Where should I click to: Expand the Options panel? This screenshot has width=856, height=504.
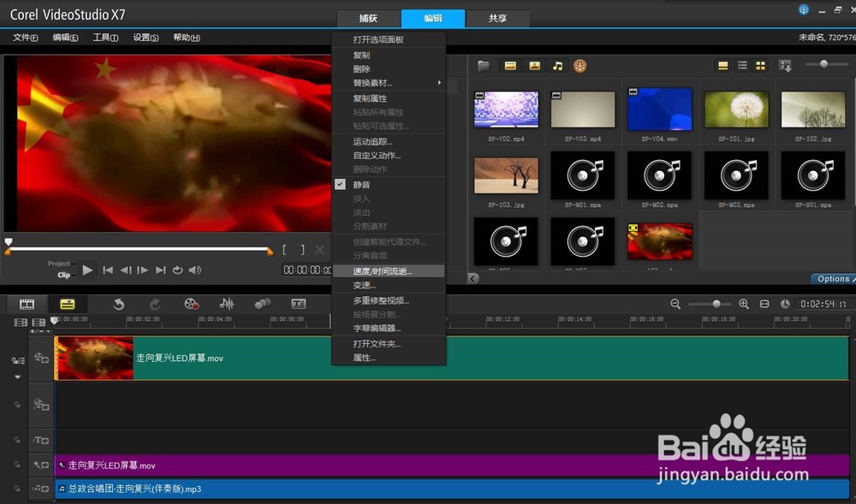834,279
